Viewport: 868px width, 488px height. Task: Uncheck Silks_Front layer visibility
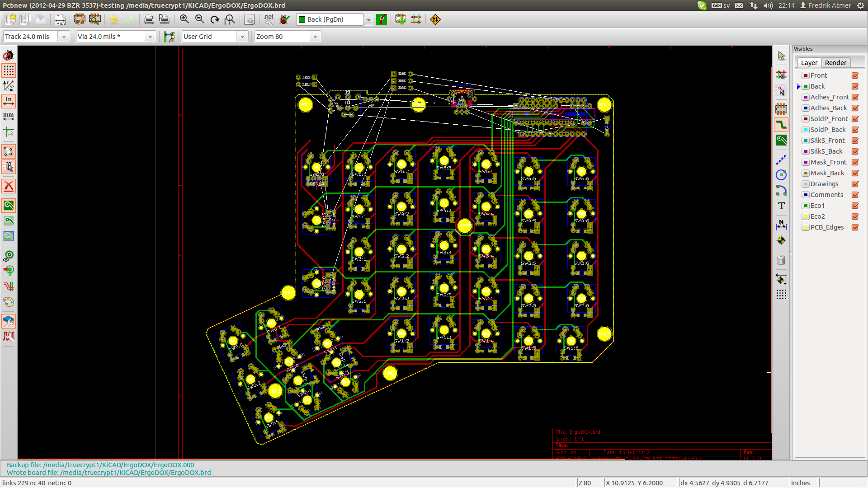855,141
